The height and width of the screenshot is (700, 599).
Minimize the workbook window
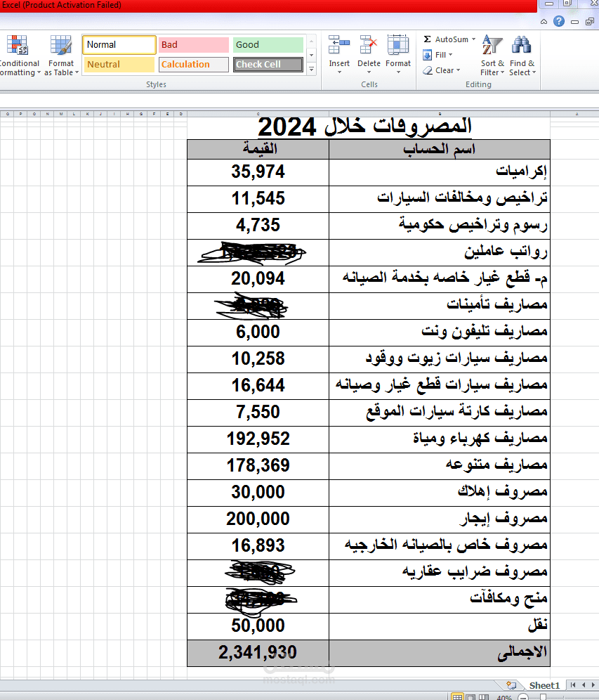click(x=575, y=21)
